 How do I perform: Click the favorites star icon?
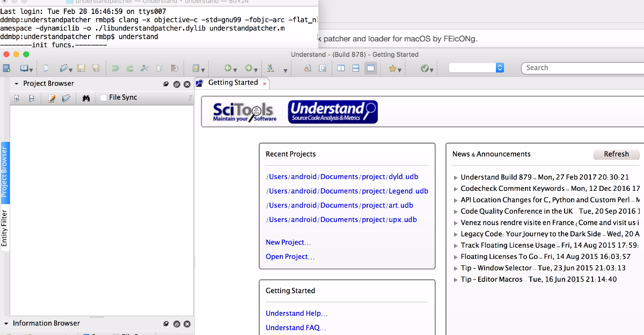pos(393,68)
